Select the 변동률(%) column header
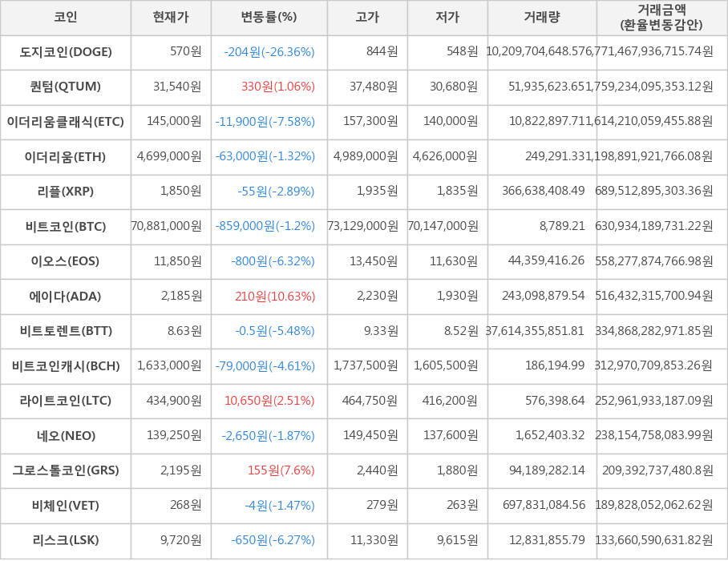The image size is (728, 561). click(x=269, y=18)
